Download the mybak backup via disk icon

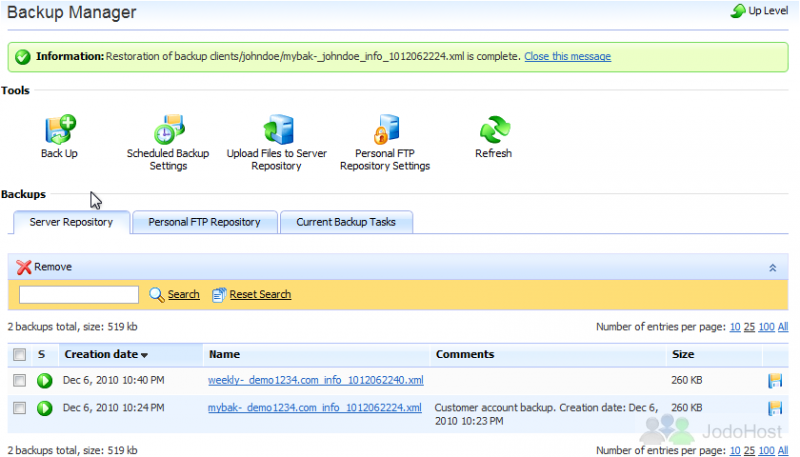(x=774, y=408)
